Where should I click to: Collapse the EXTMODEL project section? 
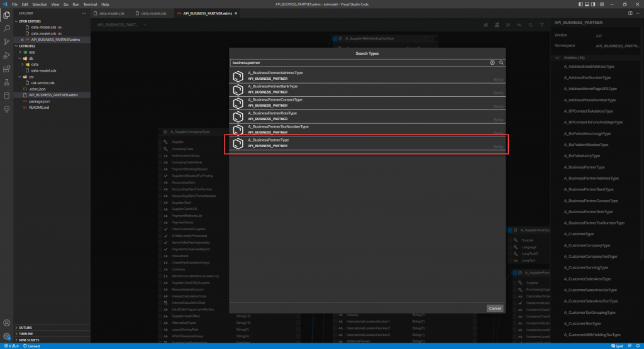click(16, 46)
